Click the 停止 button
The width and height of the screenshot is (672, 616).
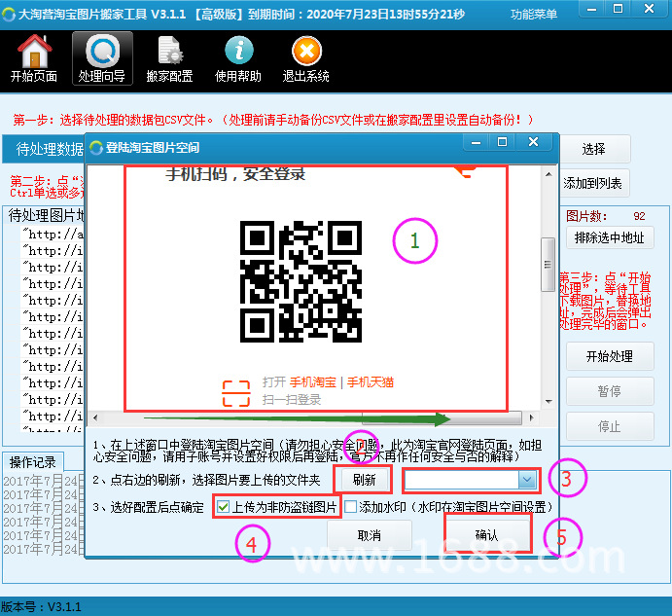click(x=610, y=426)
